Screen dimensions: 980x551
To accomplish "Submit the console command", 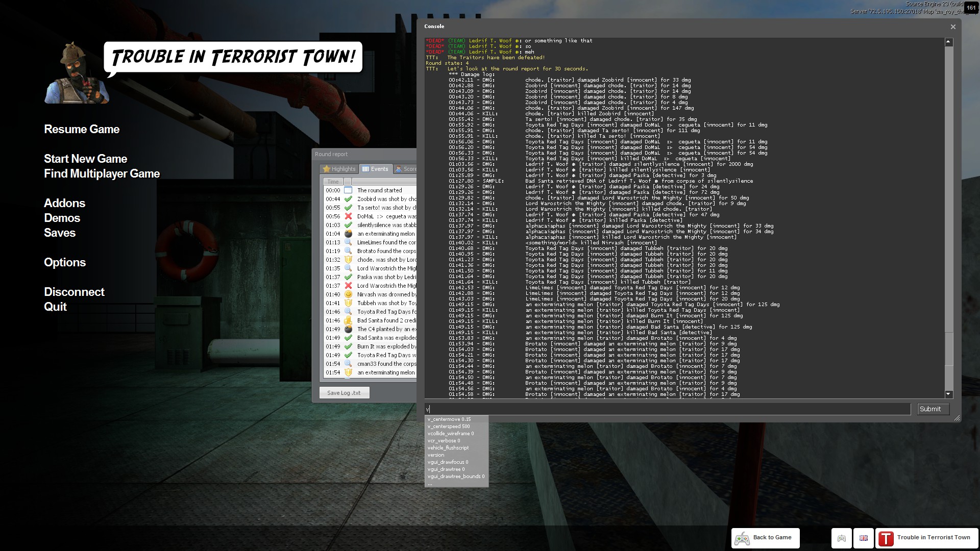I will [x=933, y=409].
